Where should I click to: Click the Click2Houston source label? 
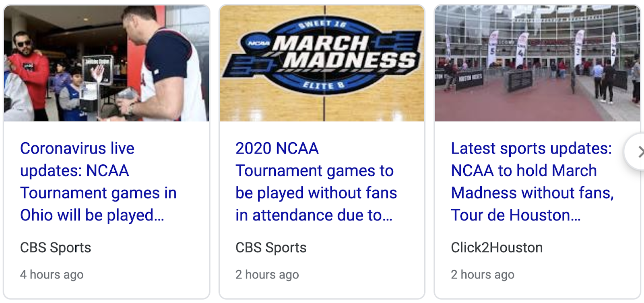tap(497, 247)
